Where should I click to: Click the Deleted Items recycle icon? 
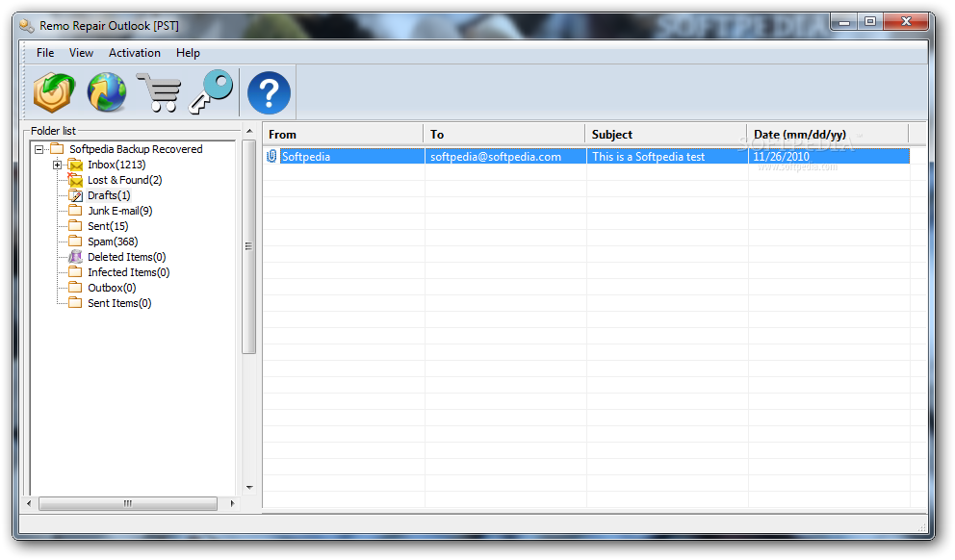pos(75,257)
